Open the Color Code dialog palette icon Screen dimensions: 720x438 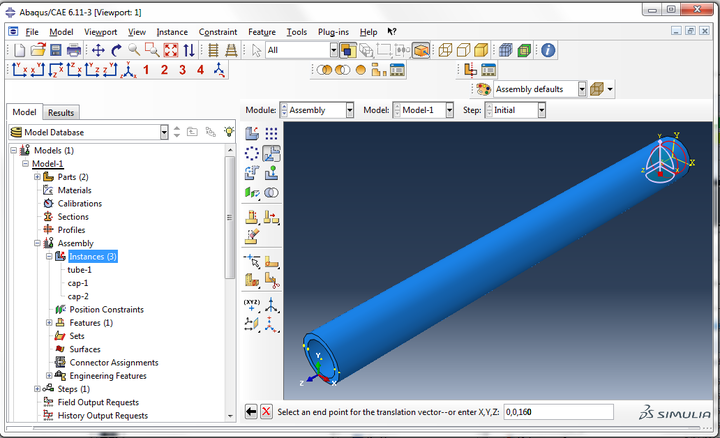(483, 89)
